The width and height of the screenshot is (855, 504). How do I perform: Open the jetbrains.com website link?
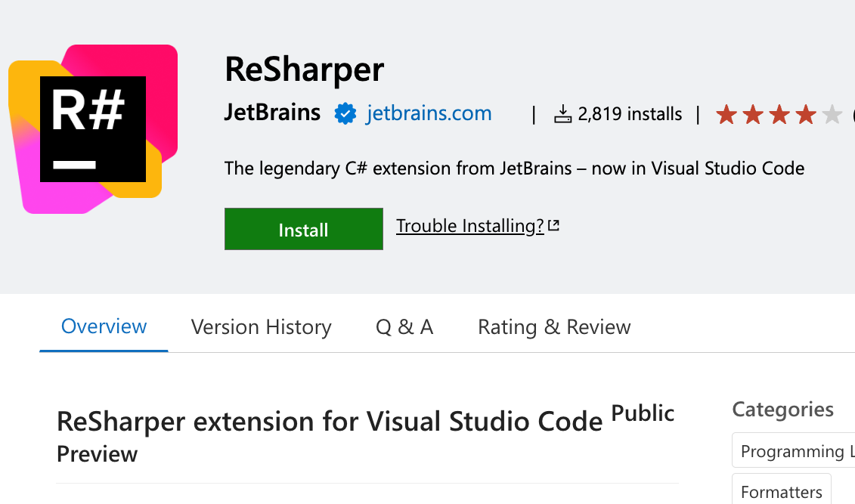click(428, 113)
